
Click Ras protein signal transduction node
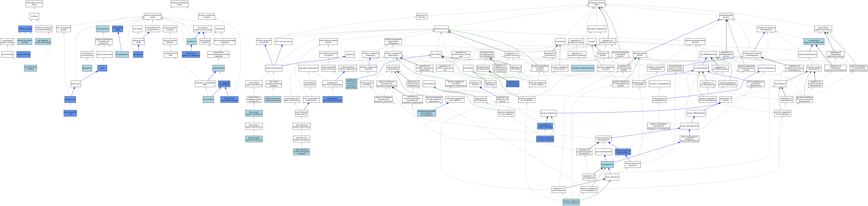254,113
